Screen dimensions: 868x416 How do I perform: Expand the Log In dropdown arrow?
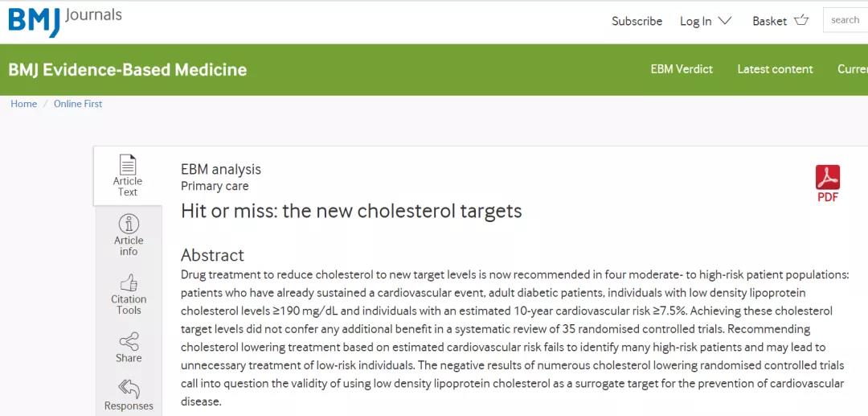click(725, 20)
